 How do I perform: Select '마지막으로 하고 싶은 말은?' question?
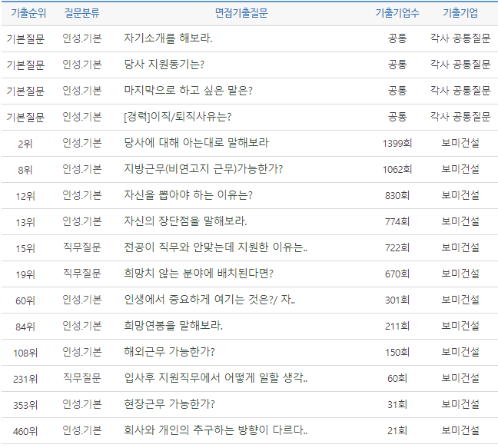(x=188, y=91)
